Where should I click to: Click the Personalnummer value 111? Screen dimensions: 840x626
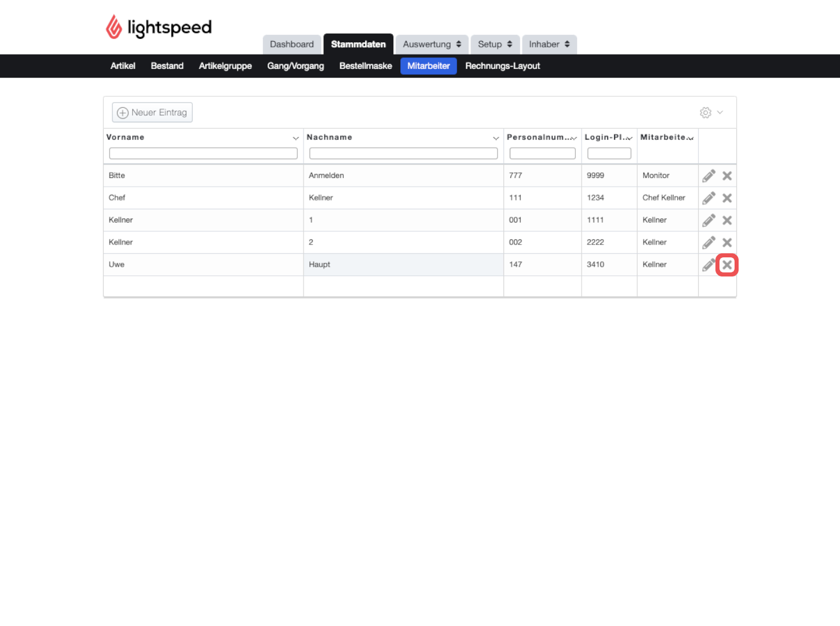coord(516,198)
